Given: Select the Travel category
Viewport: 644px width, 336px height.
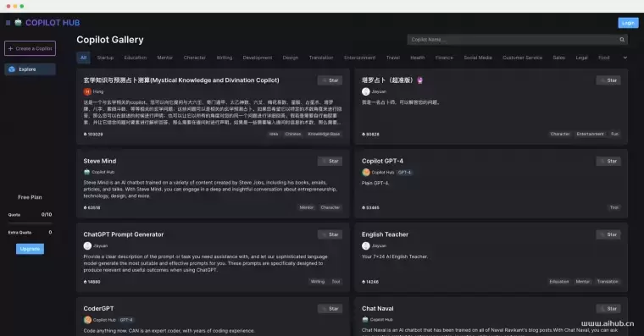Looking at the screenshot, I should coord(392,58).
